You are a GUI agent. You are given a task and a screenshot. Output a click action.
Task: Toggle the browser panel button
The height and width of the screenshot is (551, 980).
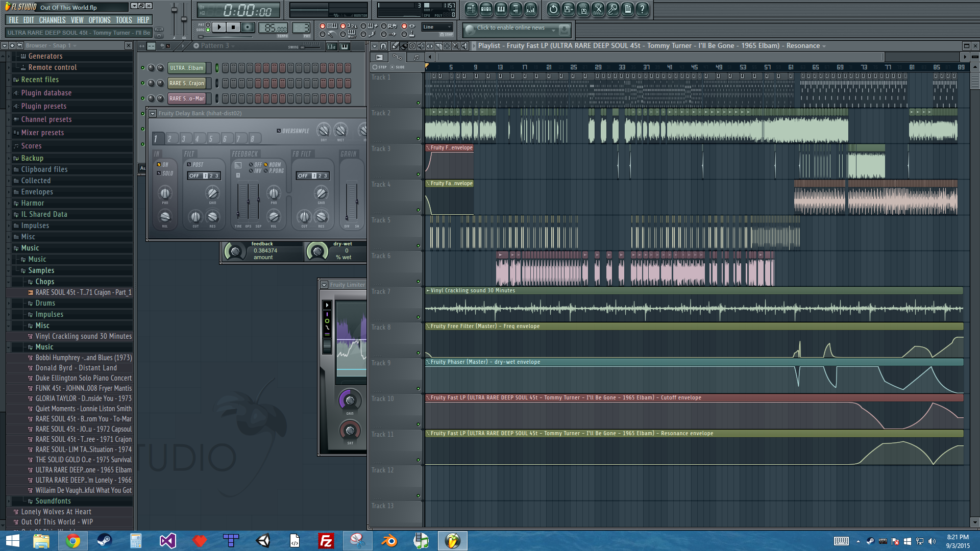point(516,9)
